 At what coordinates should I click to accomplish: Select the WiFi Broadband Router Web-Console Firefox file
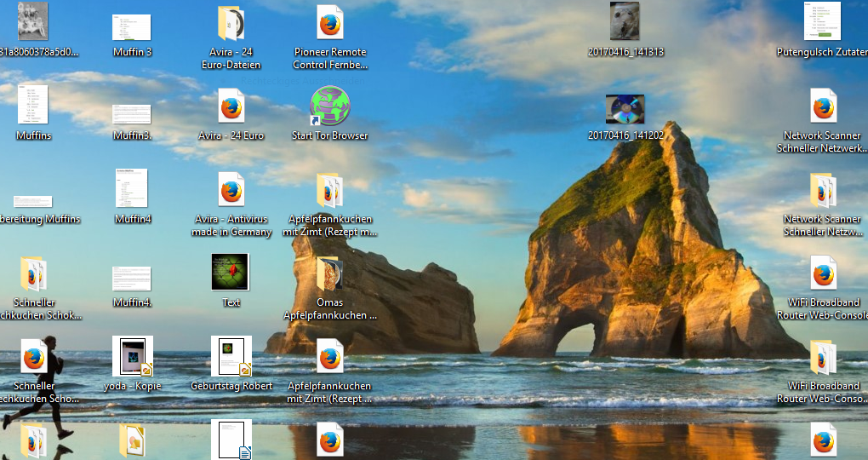tap(823, 273)
